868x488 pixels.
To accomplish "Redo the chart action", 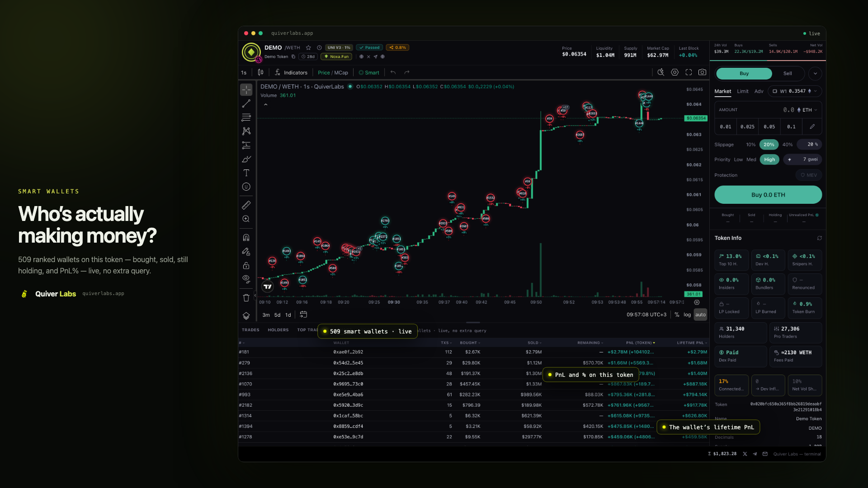I will coord(407,72).
